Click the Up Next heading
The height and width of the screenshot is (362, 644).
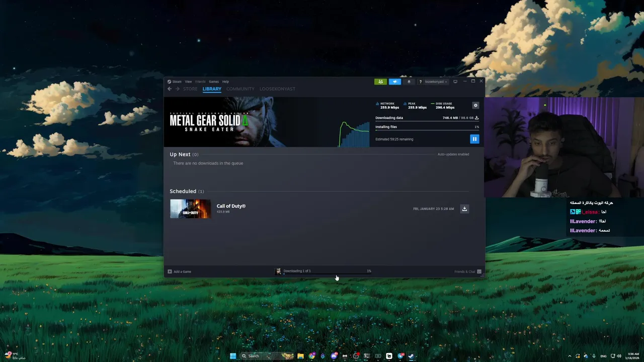click(x=180, y=154)
